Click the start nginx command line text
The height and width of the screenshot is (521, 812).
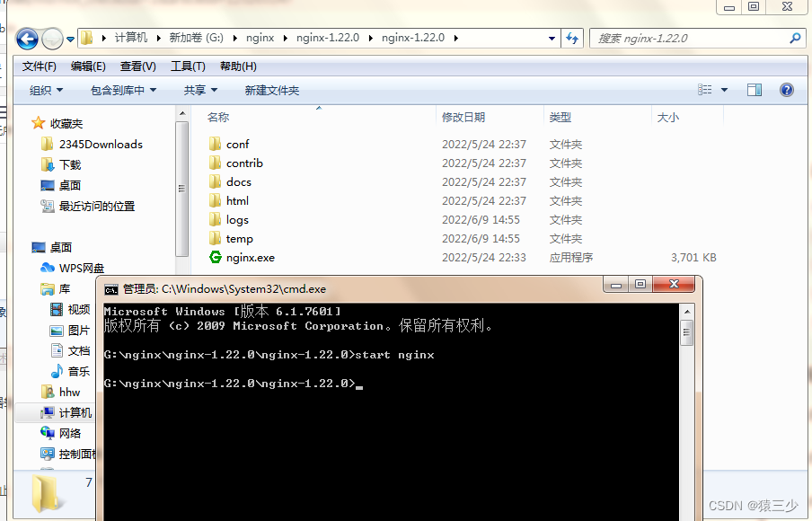click(x=395, y=355)
